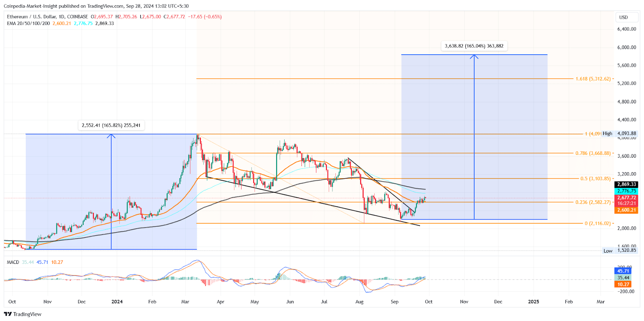The height and width of the screenshot is (321, 644).
Task: Click the 2025 label on the time axis
Action: [534, 302]
